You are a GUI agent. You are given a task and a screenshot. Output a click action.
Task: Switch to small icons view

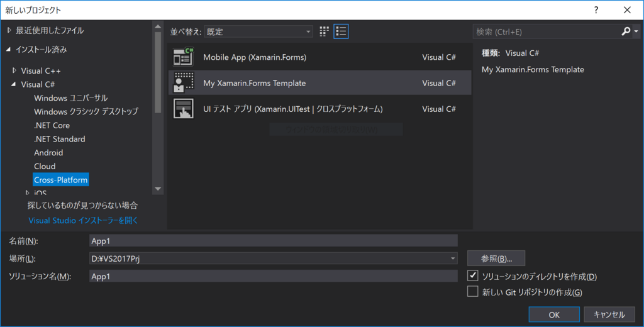coord(324,31)
